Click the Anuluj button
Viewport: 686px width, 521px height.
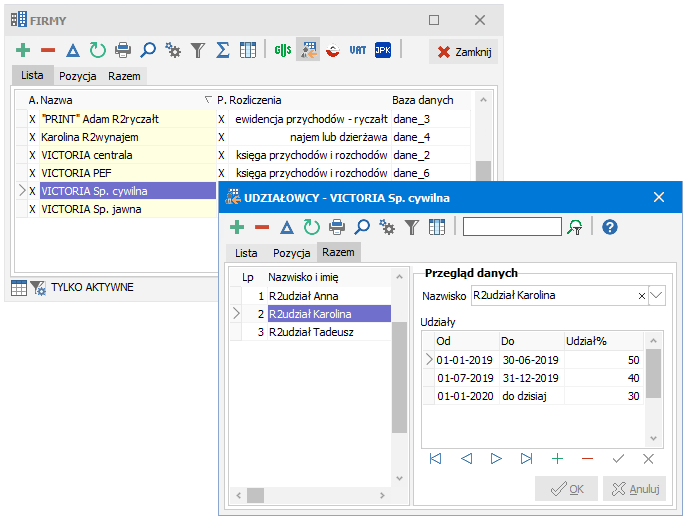coord(635,489)
